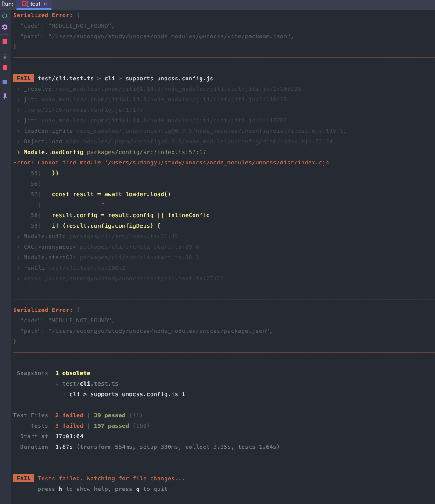
Task: Open jiti.js:1:108226 from the _resolve frame
Action: (x=178, y=89)
